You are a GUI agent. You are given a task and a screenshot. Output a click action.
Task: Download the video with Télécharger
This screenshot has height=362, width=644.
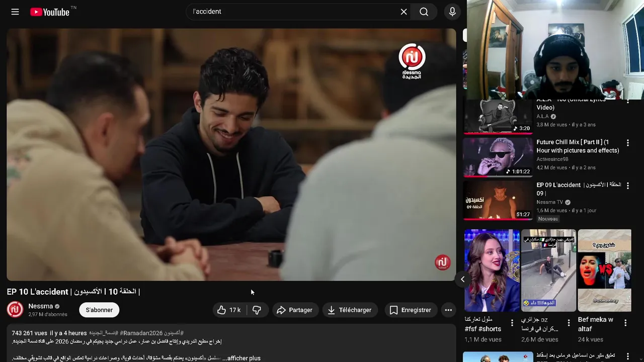pos(350,310)
